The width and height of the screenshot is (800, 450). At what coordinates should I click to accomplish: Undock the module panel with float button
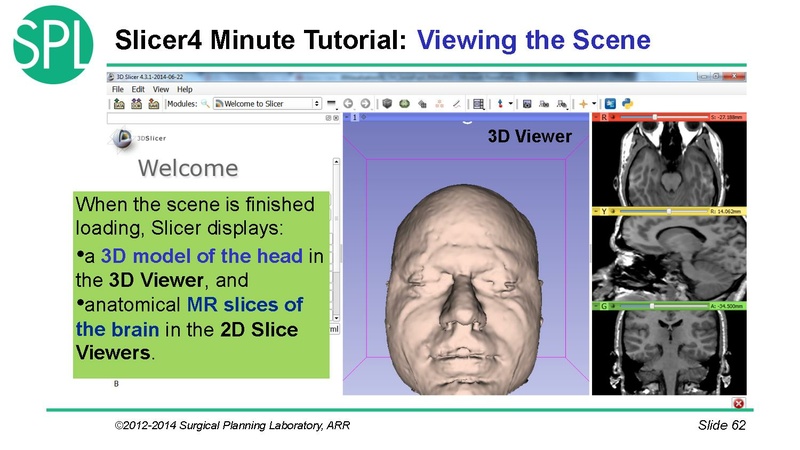pos(328,118)
